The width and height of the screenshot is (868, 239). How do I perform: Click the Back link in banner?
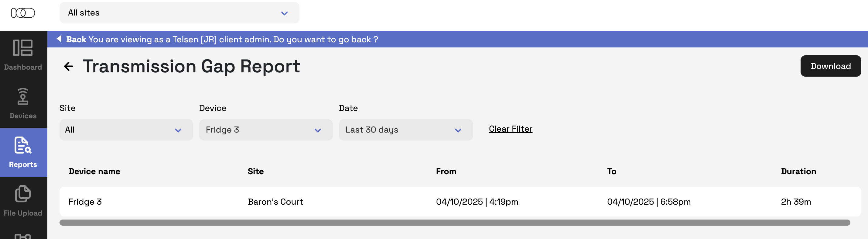coord(76,40)
